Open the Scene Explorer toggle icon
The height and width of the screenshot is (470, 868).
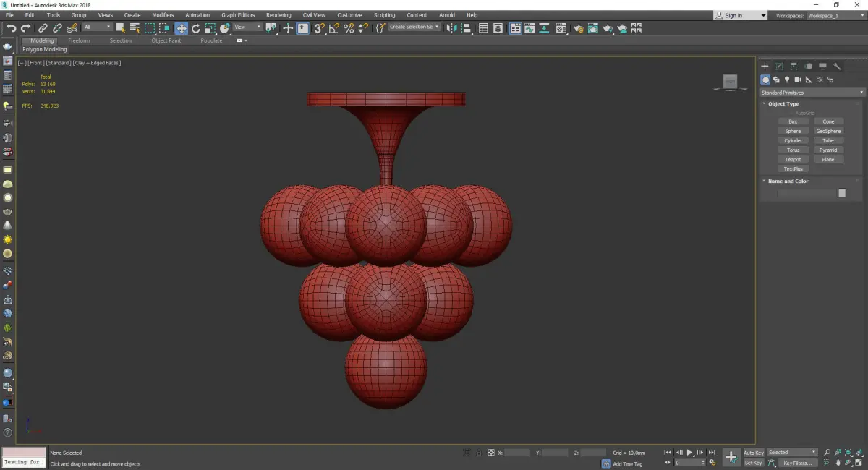[483, 28]
